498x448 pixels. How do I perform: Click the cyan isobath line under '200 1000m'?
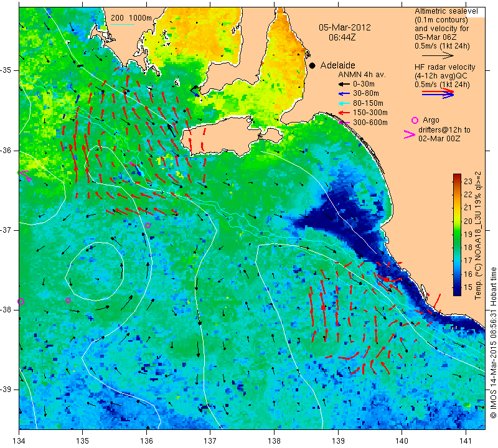122,24
